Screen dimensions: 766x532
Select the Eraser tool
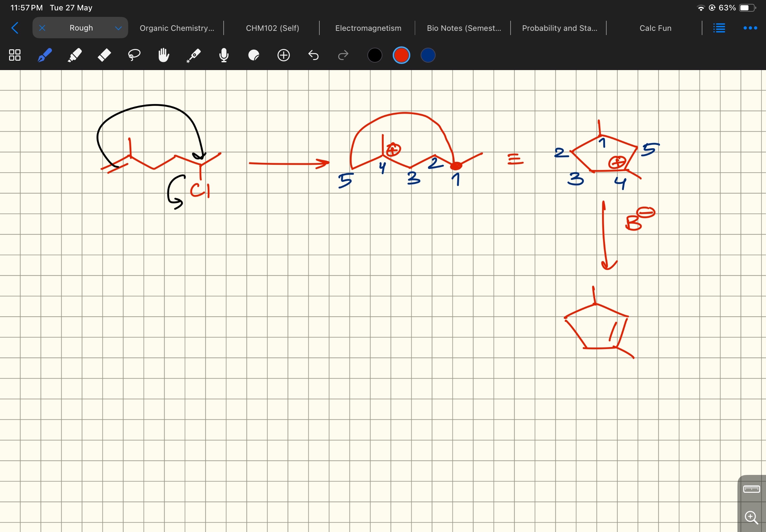coord(105,55)
